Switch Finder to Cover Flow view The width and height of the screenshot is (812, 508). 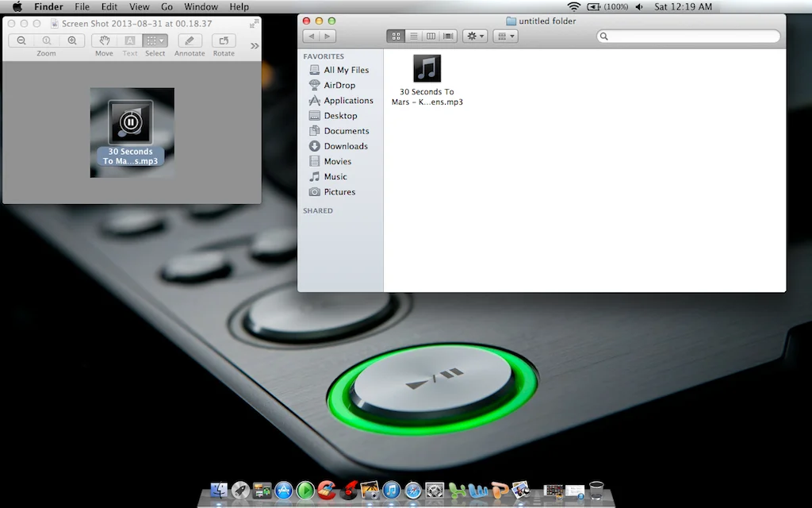[x=448, y=37]
